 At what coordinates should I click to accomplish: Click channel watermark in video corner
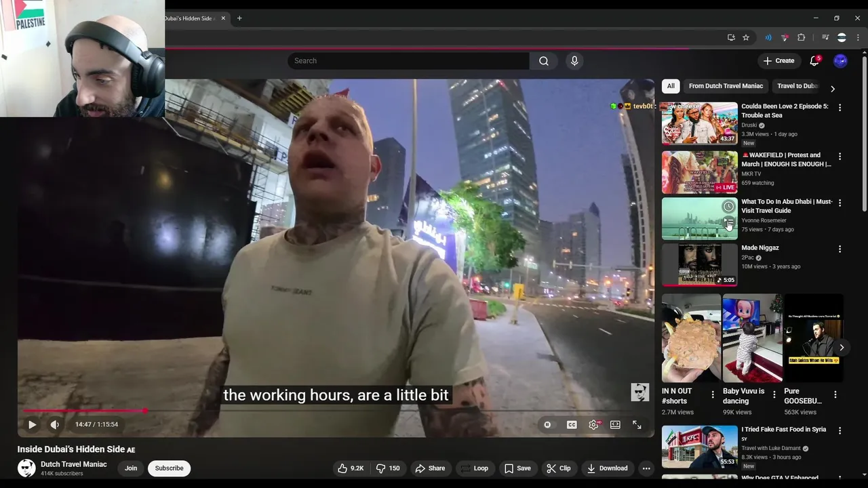click(x=639, y=392)
